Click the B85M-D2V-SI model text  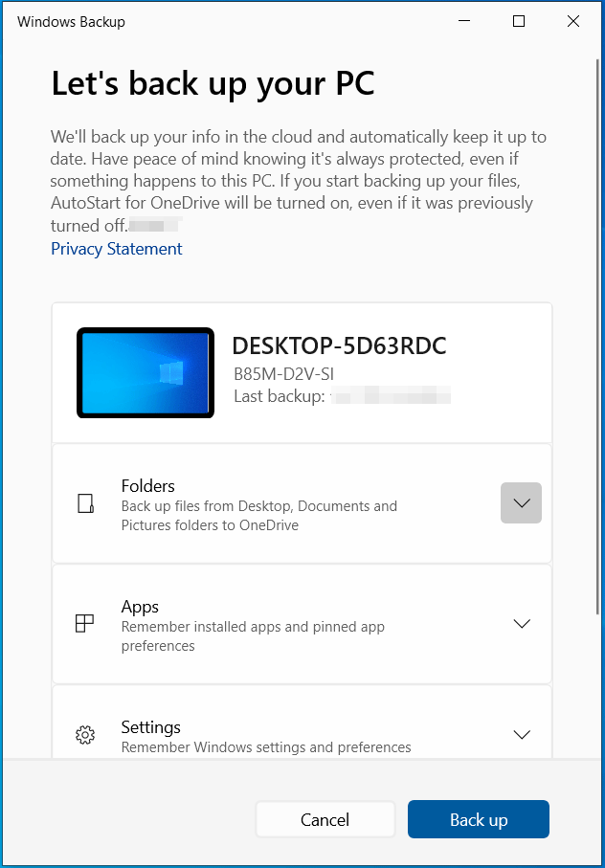pyautogui.click(x=284, y=374)
